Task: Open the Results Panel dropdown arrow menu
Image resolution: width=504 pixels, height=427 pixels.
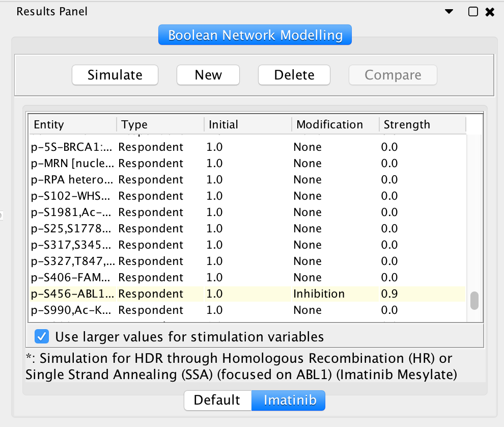Action: pos(449,12)
